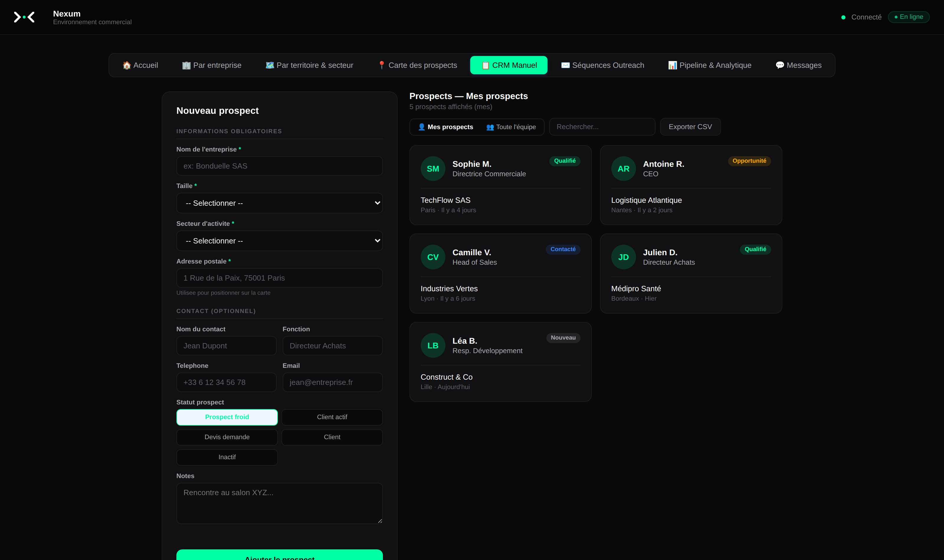944x560 pixels.
Task: Click Industries Vertes company name
Action: coord(449,289)
